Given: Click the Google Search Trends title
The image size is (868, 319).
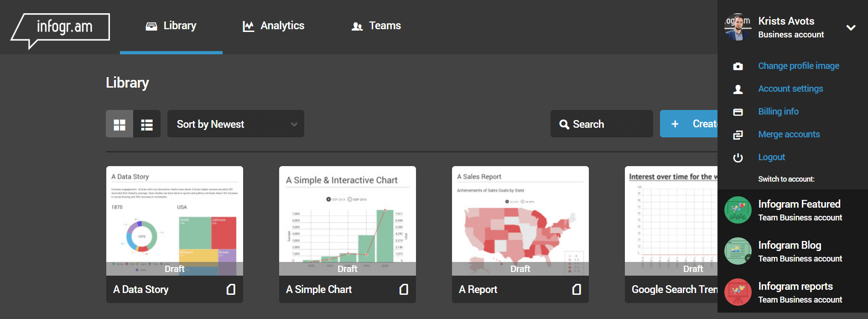Looking at the screenshot, I should coord(674,289).
